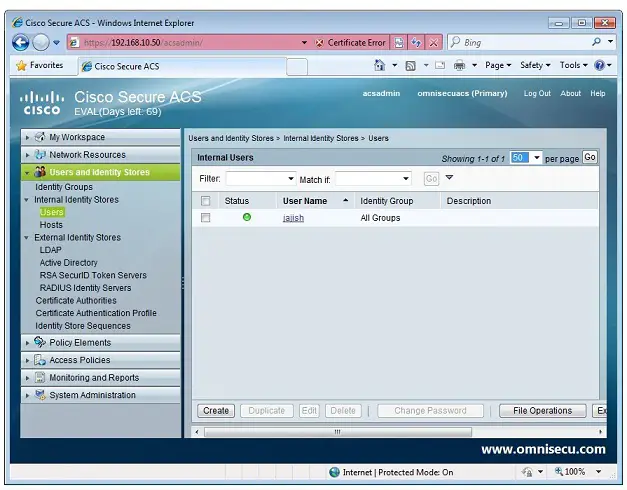Toggle Compatibility View icon in address bar

click(x=399, y=43)
